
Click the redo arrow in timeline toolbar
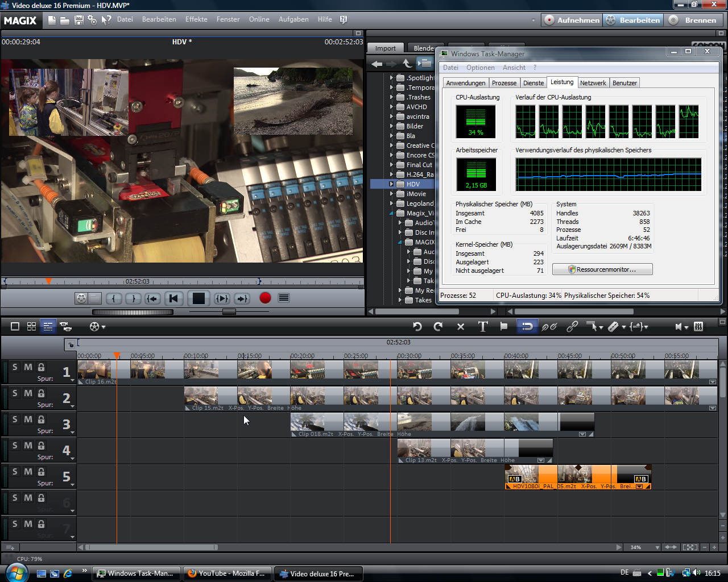[438, 326]
